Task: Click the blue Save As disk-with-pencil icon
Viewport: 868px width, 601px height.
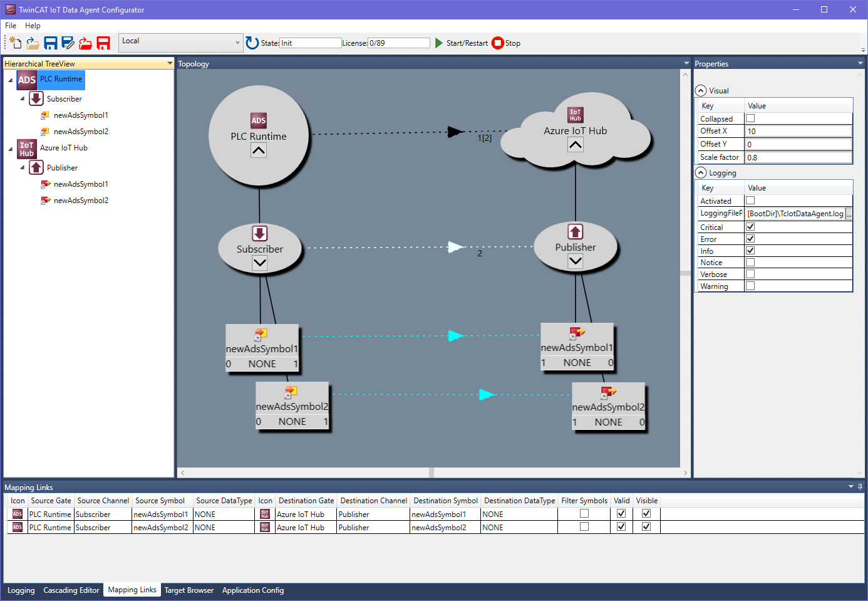Action: pos(68,43)
